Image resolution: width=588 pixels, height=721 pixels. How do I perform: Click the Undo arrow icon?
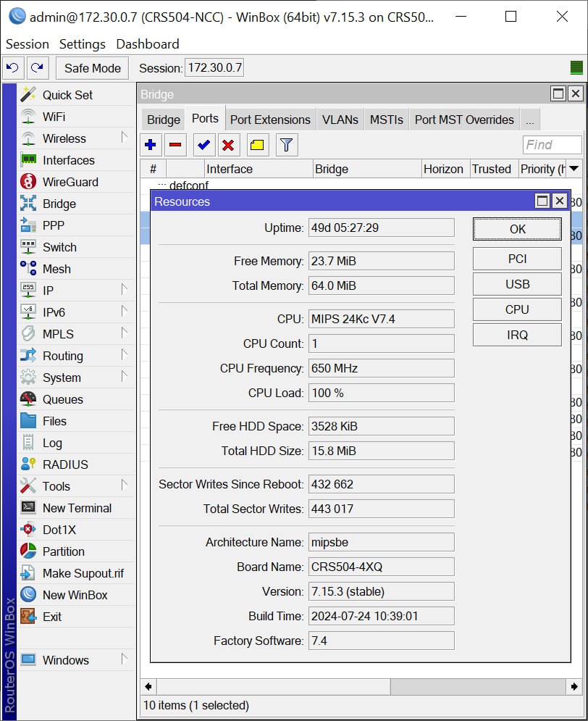coord(12,68)
